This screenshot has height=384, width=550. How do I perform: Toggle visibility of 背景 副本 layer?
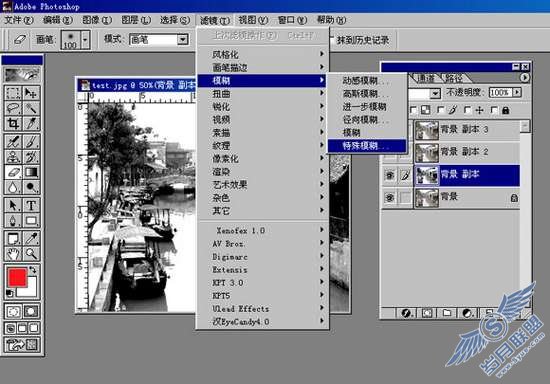point(390,175)
